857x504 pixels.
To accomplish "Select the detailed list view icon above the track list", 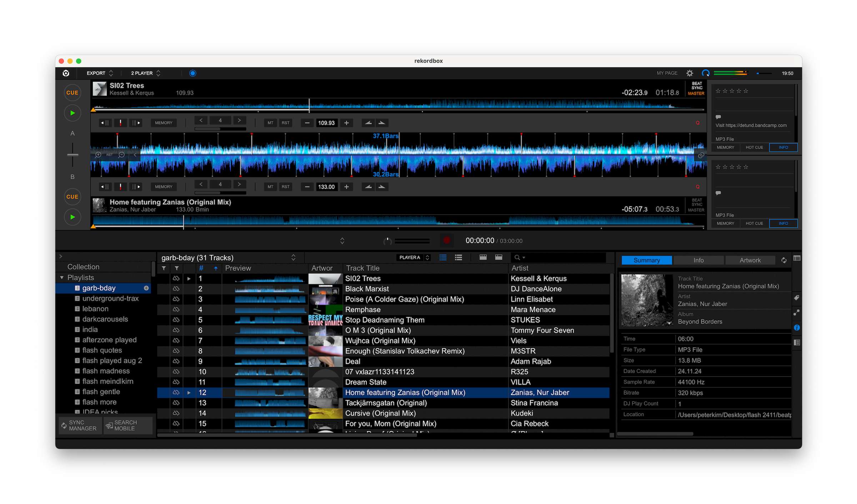I will [458, 257].
